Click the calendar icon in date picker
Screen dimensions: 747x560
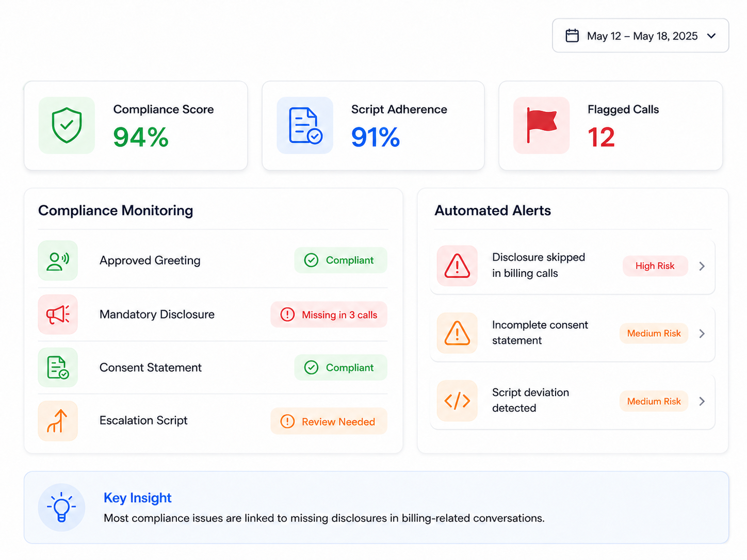click(x=572, y=36)
